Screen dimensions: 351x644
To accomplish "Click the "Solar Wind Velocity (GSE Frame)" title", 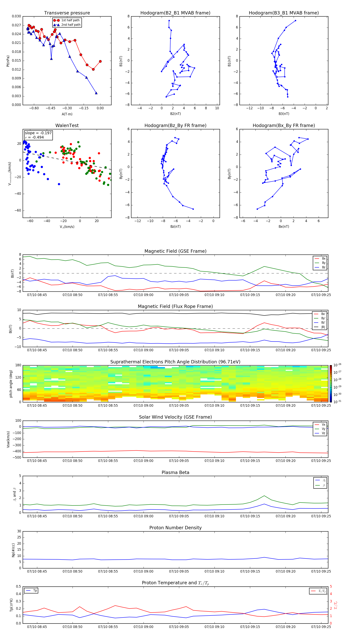I will [x=175, y=417].
